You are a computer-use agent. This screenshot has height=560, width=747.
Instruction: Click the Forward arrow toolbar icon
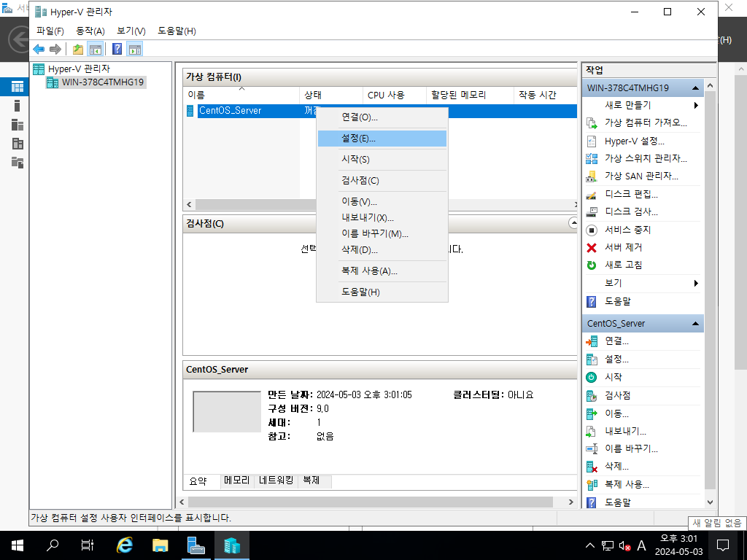coord(55,49)
